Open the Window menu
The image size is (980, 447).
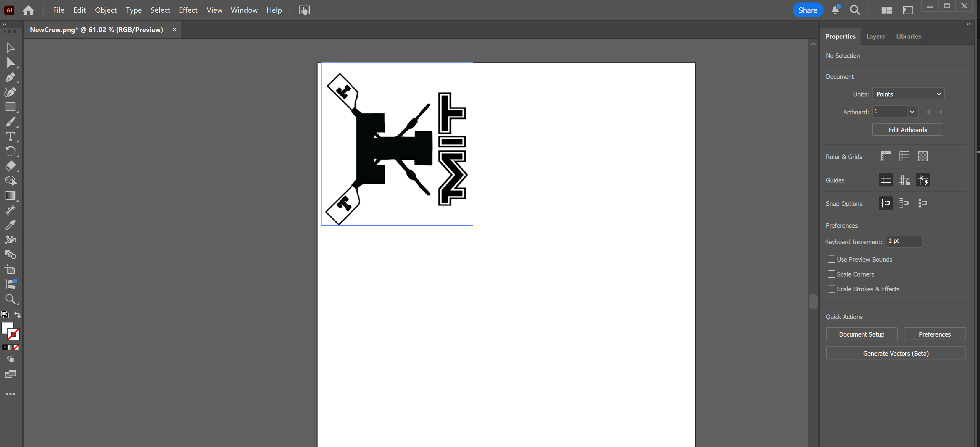click(x=244, y=10)
